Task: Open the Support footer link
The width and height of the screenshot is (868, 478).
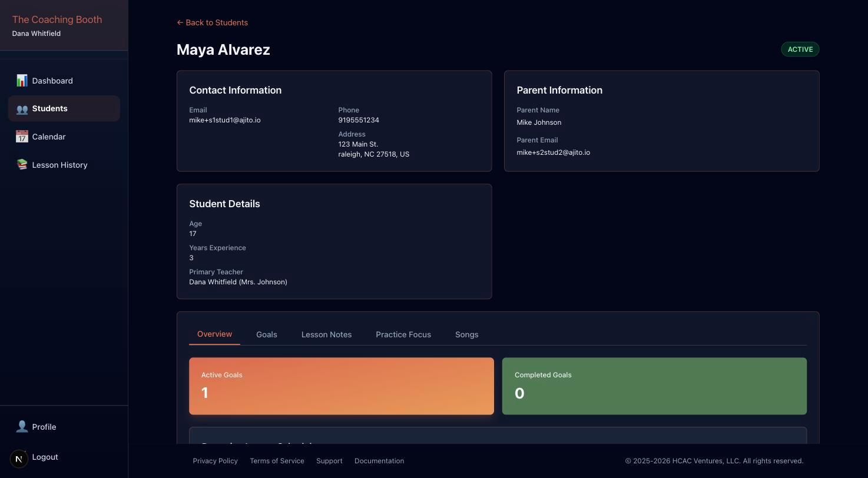Action: click(329, 461)
